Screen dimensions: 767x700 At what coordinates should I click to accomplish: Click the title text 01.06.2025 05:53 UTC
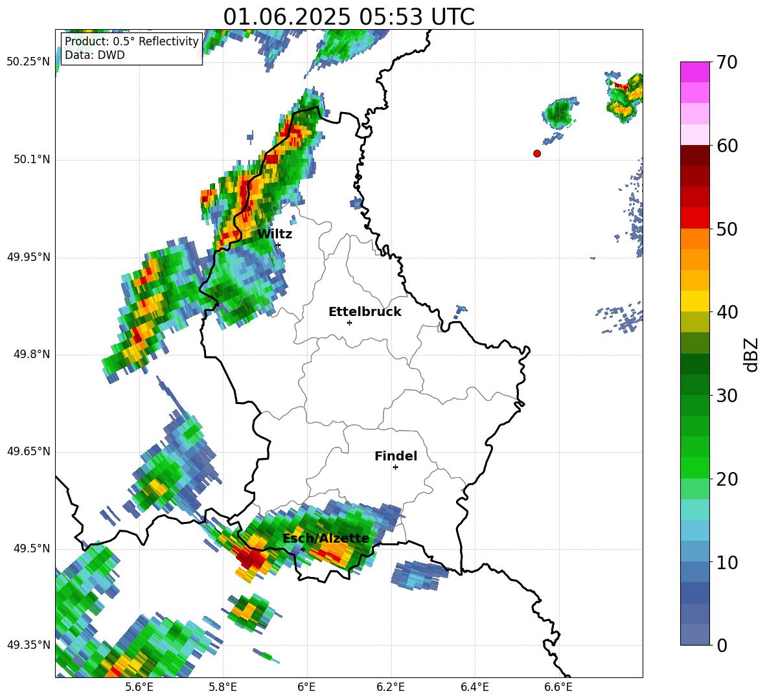point(349,17)
